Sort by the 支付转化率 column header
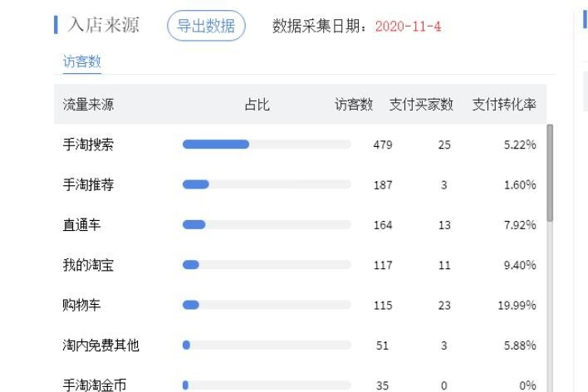Screen dimensions: 588x392 pos(504,105)
